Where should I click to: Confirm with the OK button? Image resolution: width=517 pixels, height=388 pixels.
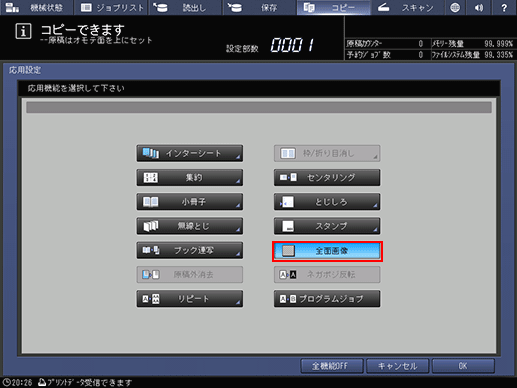tap(463, 366)
